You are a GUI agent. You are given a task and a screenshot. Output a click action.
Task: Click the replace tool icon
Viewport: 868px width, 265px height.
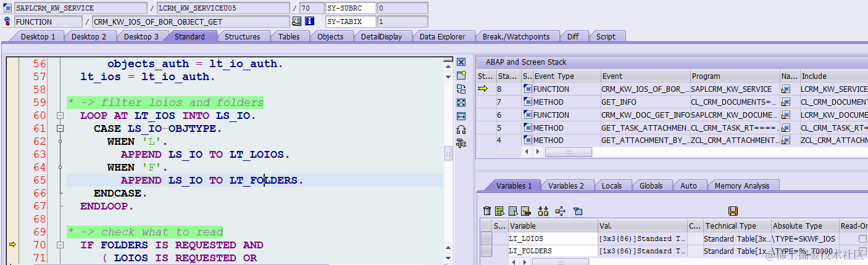point(461,89)
